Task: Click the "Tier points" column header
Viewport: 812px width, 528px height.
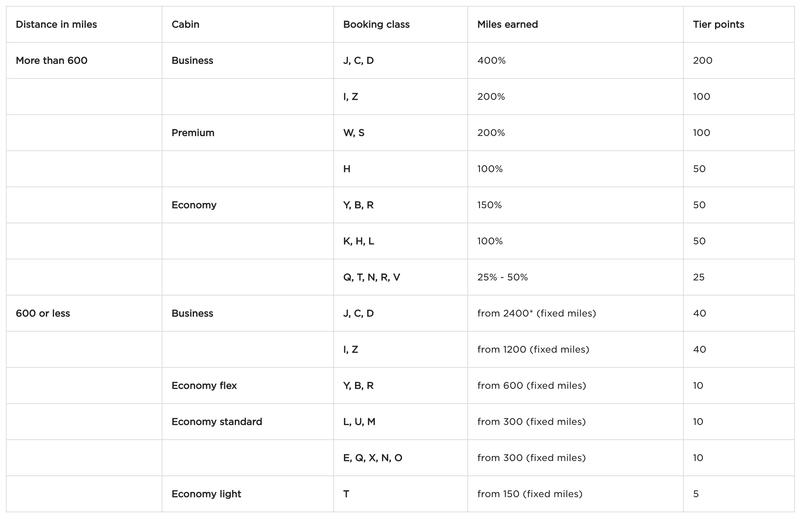Action: 718,25
